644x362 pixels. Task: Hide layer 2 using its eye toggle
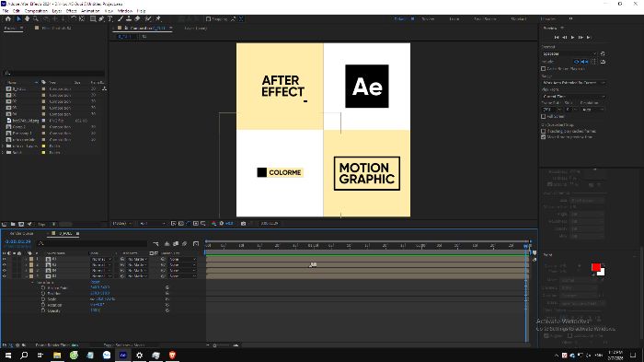pos(5,265)
